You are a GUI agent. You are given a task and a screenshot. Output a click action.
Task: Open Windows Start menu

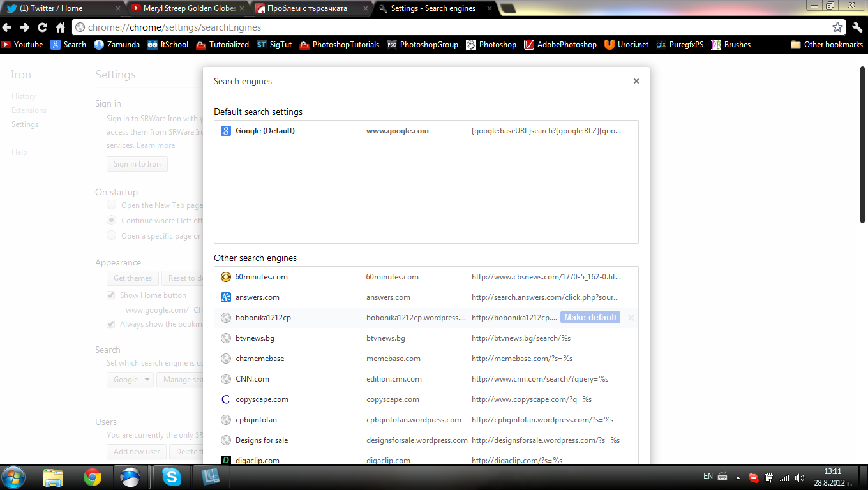14,477
